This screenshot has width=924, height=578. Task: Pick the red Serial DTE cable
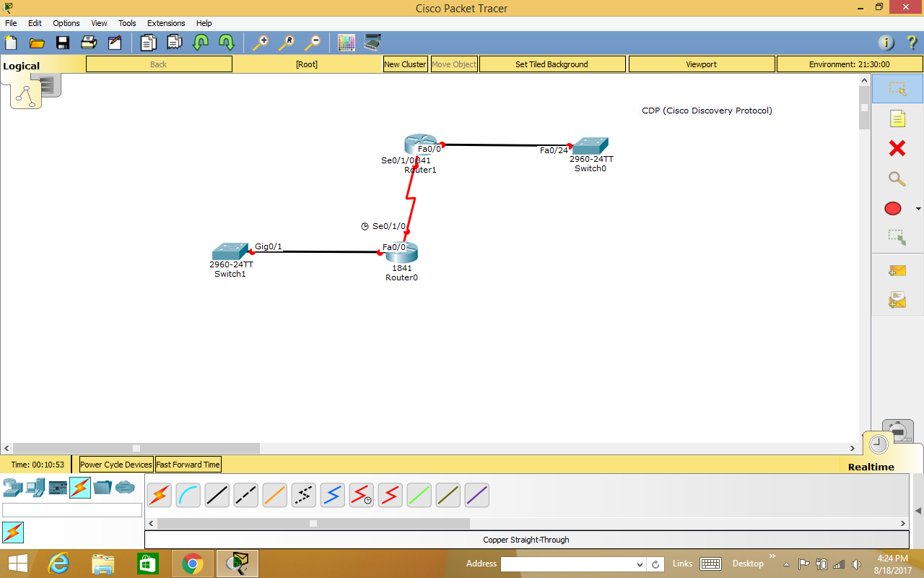391,495
